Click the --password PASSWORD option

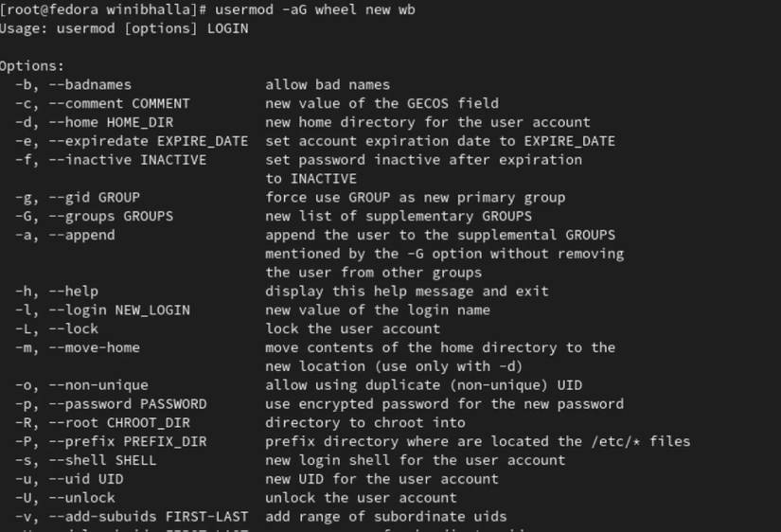coord(111,403)
